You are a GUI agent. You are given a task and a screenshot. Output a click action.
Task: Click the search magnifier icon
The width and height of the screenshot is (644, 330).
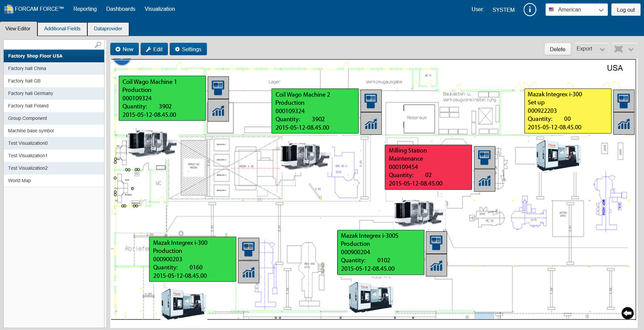tap(98, 45)
